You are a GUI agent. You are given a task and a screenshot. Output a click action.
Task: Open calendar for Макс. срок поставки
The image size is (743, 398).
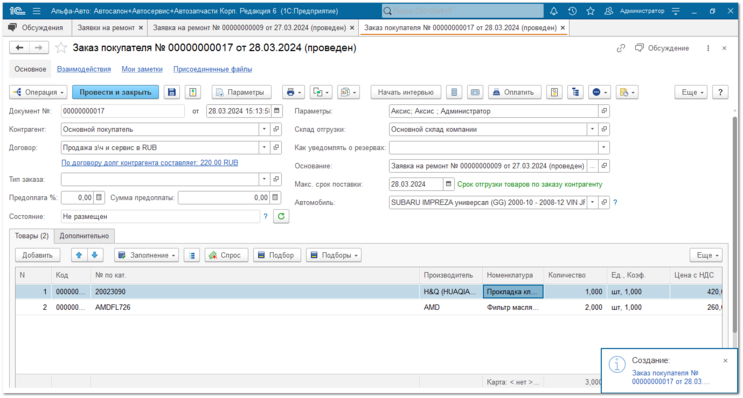pyautogui.click(x=449, y=184)
